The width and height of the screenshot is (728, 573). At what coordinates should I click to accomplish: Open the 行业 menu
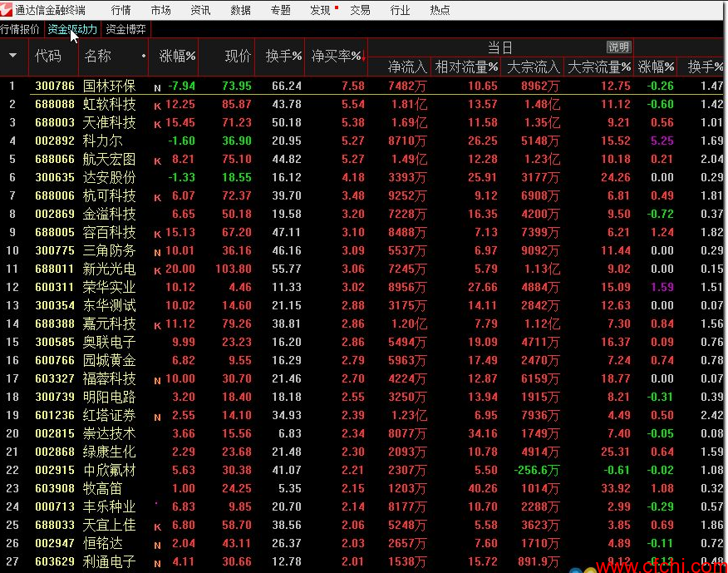click(x=400, y=10)
